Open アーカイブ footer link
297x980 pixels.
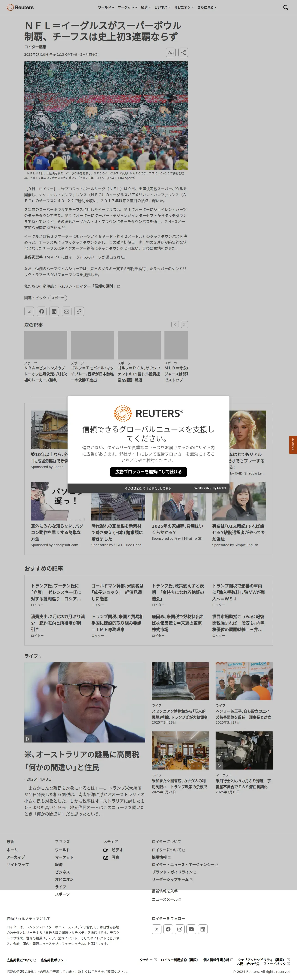[x=15, y=857]
